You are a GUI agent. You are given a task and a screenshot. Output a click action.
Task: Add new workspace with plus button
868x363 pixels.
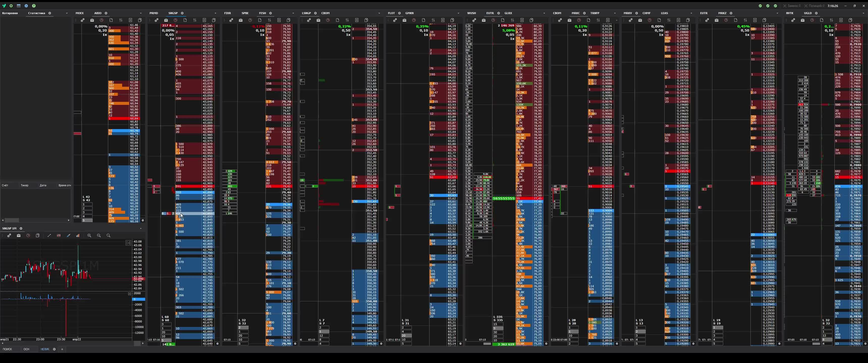point(62,349)
